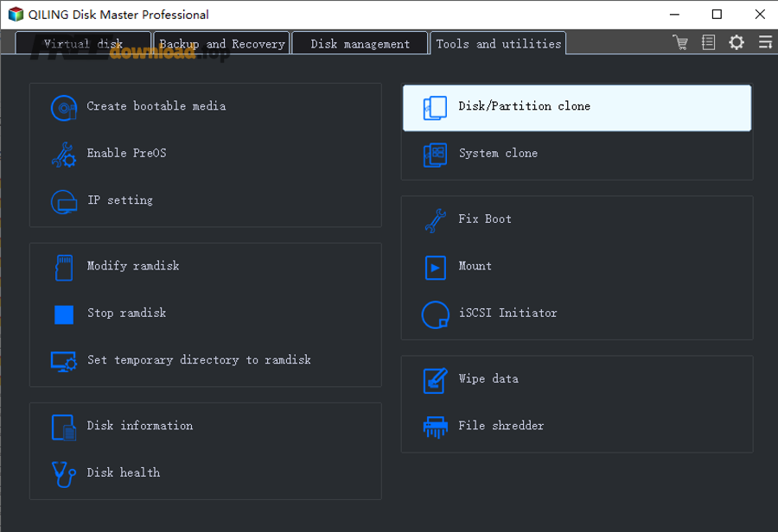Click the Disk health stethoscope icon
This screenshot has height=532, width=778.
[64, 474]
